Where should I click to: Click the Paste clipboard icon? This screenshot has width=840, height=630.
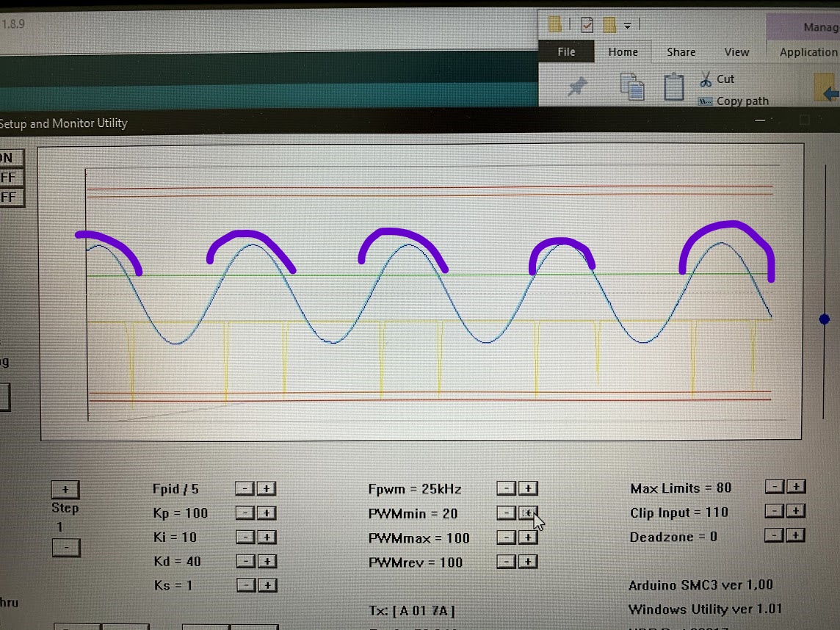[x=673, y=86]
